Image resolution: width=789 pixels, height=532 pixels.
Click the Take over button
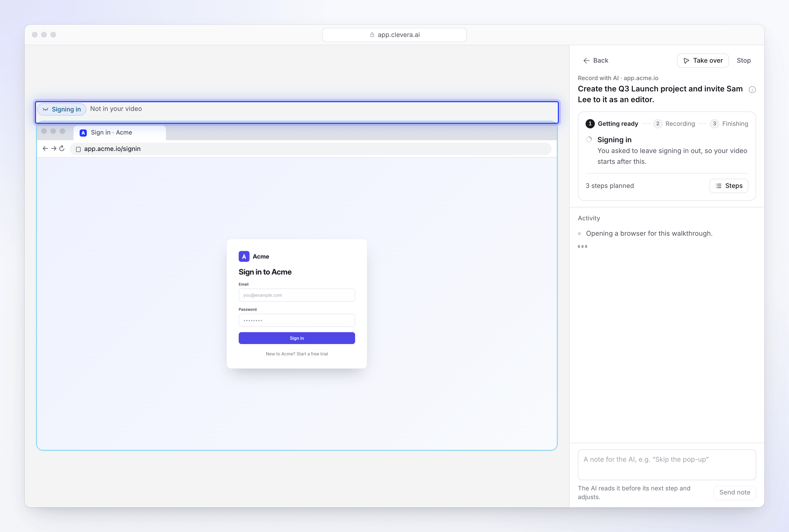tap(703, 60)
